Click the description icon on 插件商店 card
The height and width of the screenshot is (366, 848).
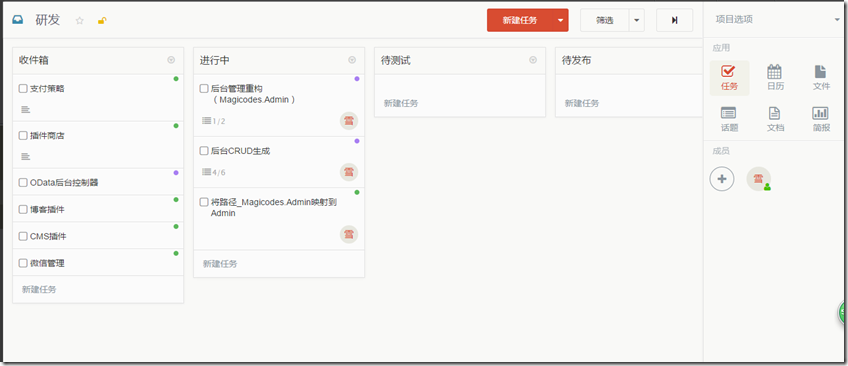25,157
